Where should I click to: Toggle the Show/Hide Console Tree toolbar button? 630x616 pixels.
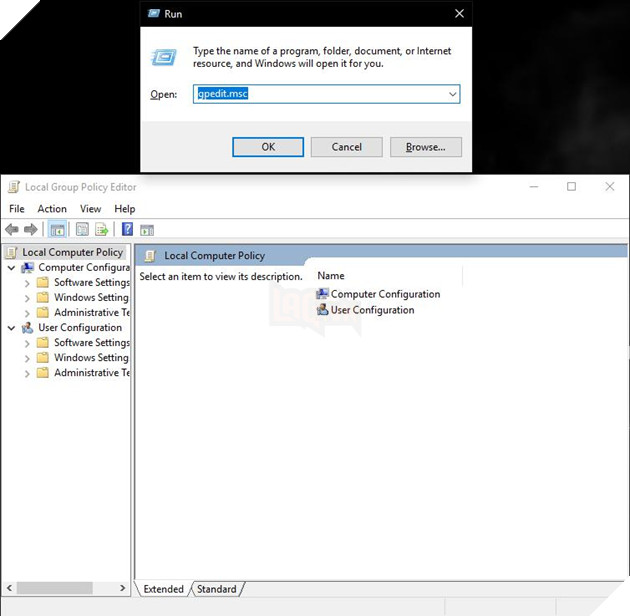58,229
